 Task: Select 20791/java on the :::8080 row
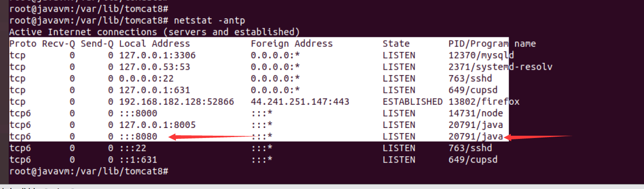coord(475,137)
